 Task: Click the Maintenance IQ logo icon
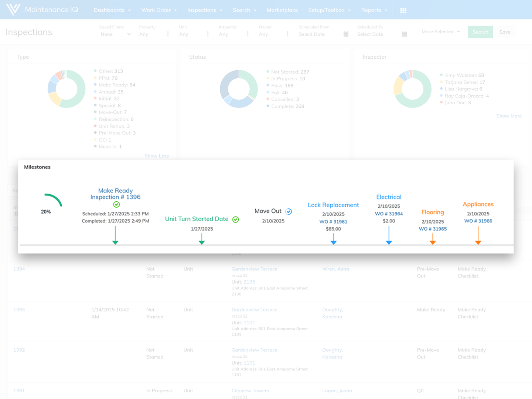point(13,10)
